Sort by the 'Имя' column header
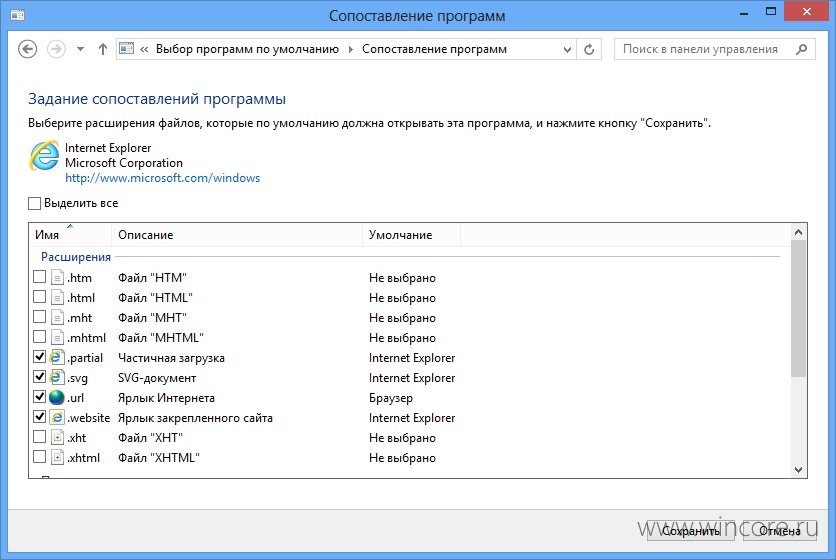The height and width of the screenshot is (560, 836). pyautogui.click(x=70, y=235)
